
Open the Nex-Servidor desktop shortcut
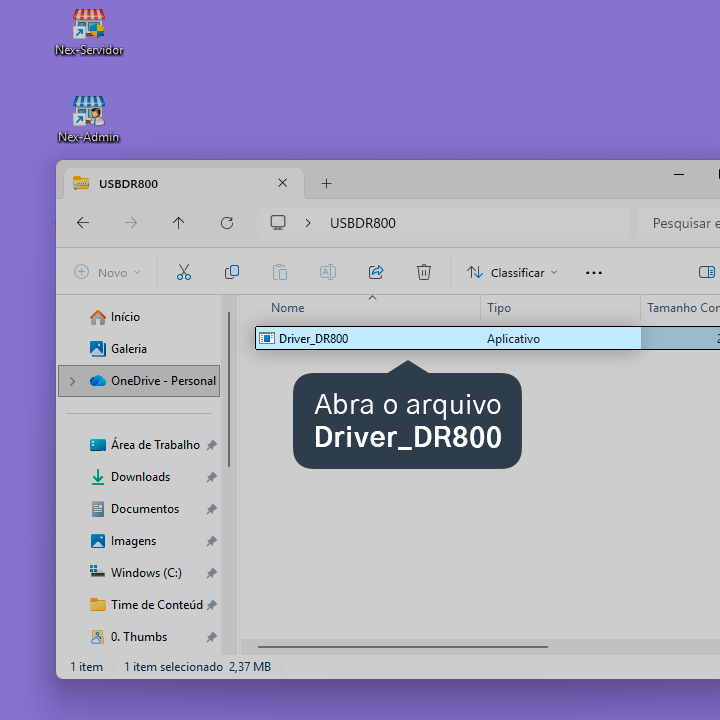click(89, 33)
